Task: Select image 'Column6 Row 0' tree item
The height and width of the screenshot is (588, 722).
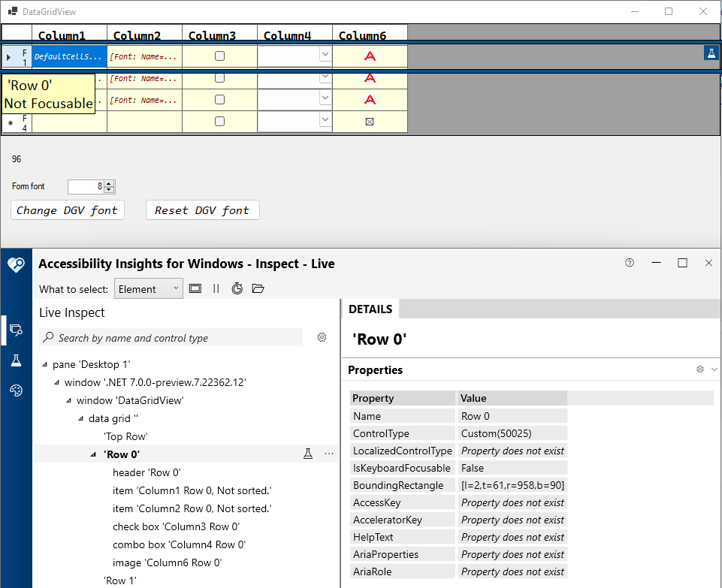Action: (x=167, y=562)
